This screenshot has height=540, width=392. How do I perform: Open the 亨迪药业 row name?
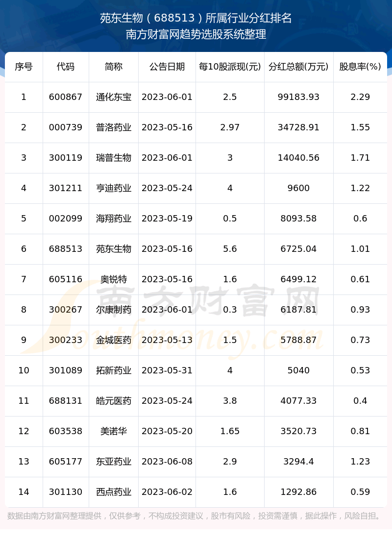tap(114, 188)
